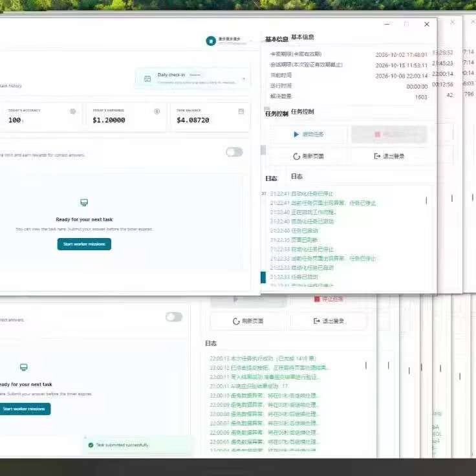
Task: Open the Daily check-in calendar icon
Action: (147, 79)
